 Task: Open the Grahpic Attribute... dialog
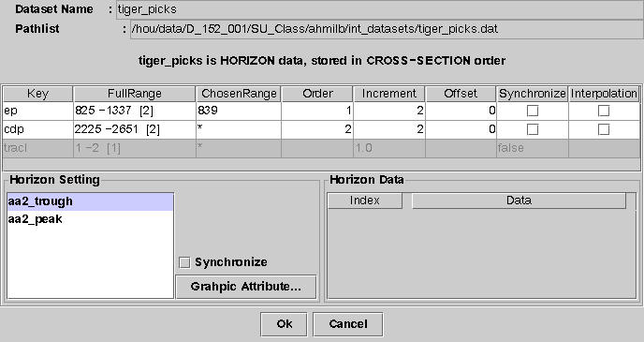click(x=246, y=287)
